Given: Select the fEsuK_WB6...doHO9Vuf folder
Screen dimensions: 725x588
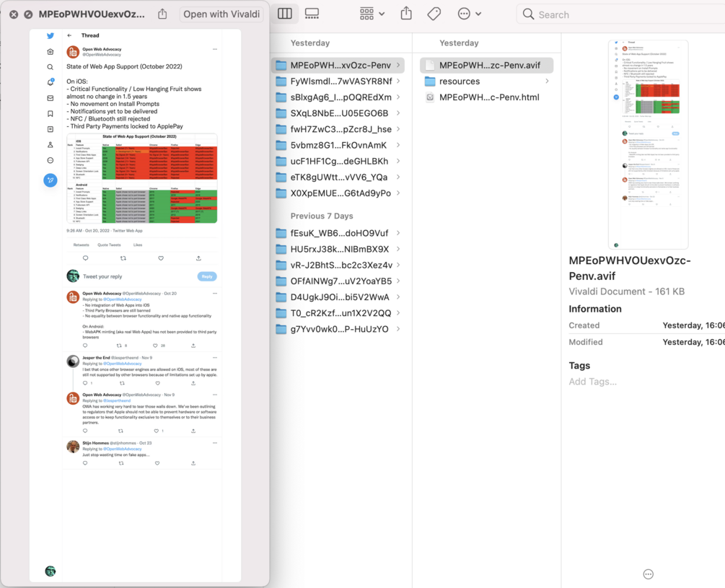Looking at the screenshot, I should tap(338, 233).
